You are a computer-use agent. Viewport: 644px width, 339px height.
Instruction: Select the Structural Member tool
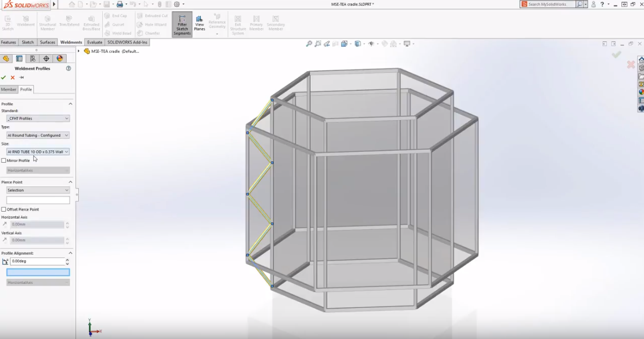coord(47,23)
